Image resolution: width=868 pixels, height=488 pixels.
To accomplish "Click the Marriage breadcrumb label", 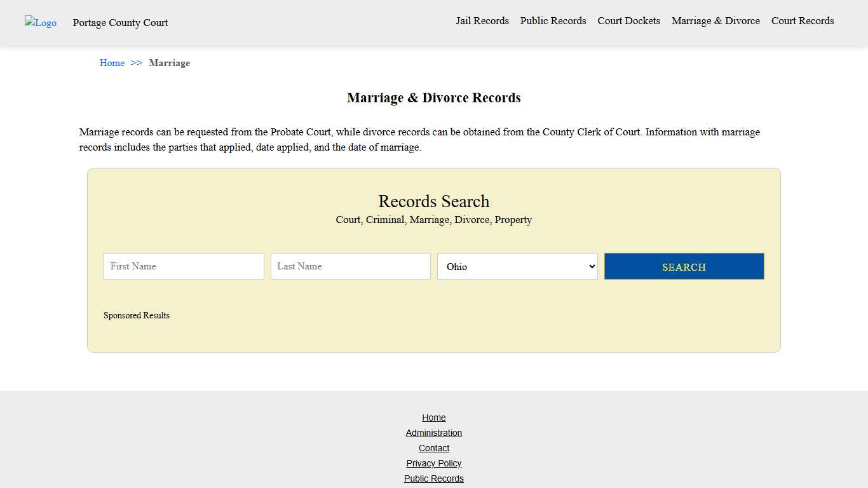I will point(170,63).
